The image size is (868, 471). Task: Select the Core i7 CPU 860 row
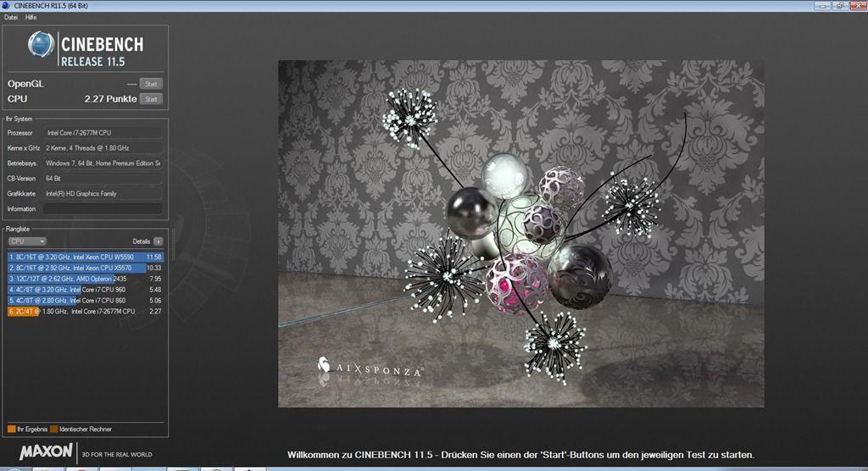point(86,301)
